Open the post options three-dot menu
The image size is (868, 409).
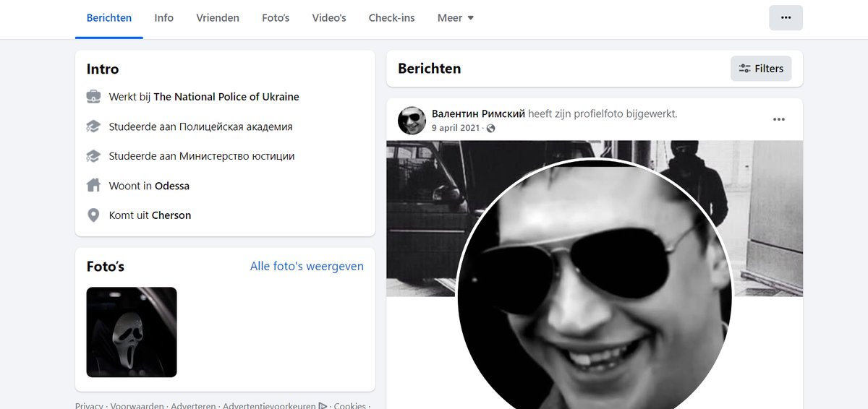tap(779, 120)
